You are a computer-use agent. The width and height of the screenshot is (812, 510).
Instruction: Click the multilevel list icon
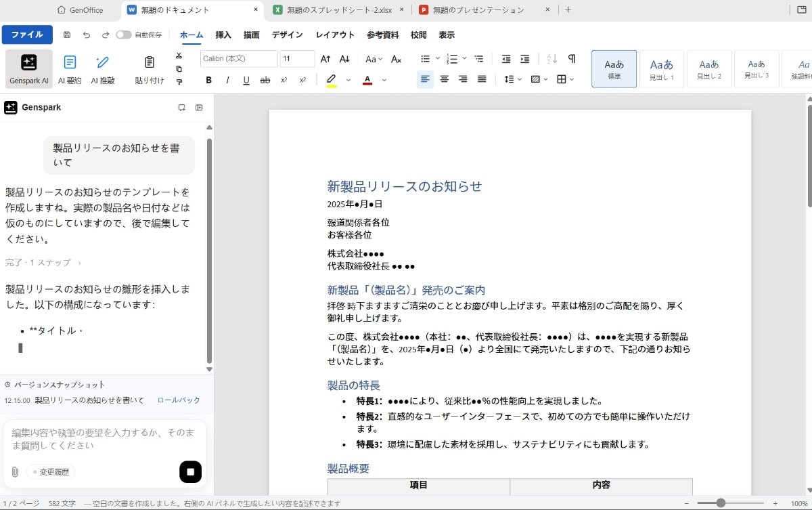pos(479,59)
